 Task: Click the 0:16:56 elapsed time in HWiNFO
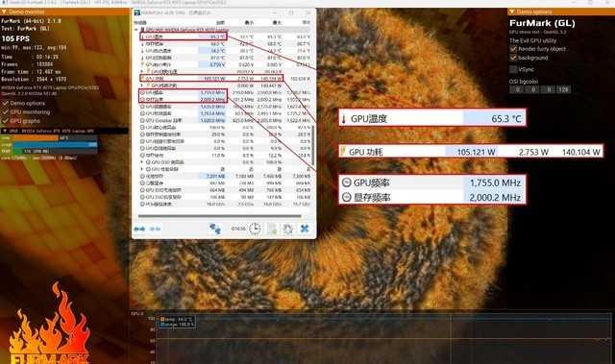(x=238, y=229)
